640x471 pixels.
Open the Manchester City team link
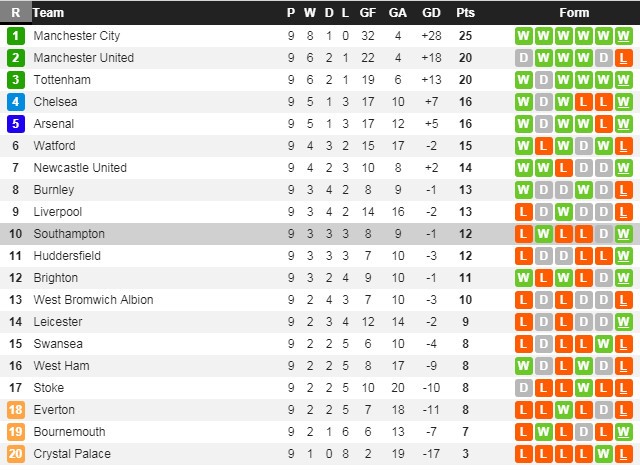(76, 36)
